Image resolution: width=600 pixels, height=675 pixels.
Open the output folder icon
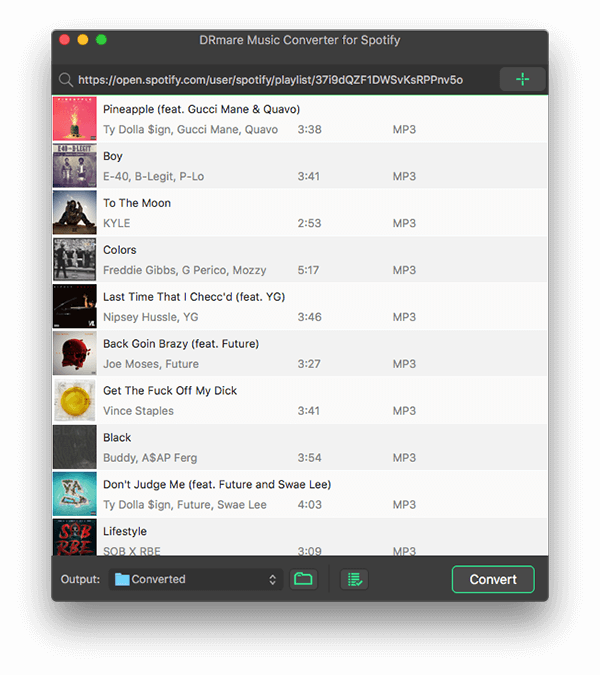(x=303, y=579)
